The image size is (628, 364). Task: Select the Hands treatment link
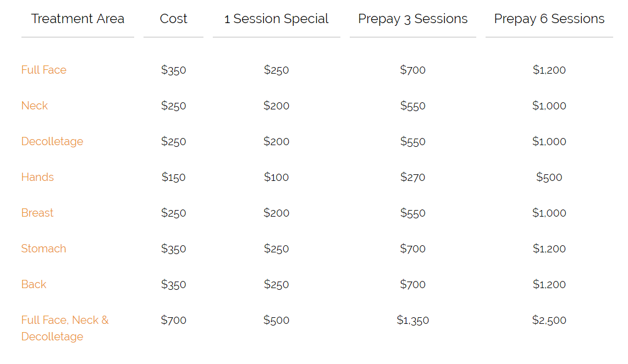point(37,177)
